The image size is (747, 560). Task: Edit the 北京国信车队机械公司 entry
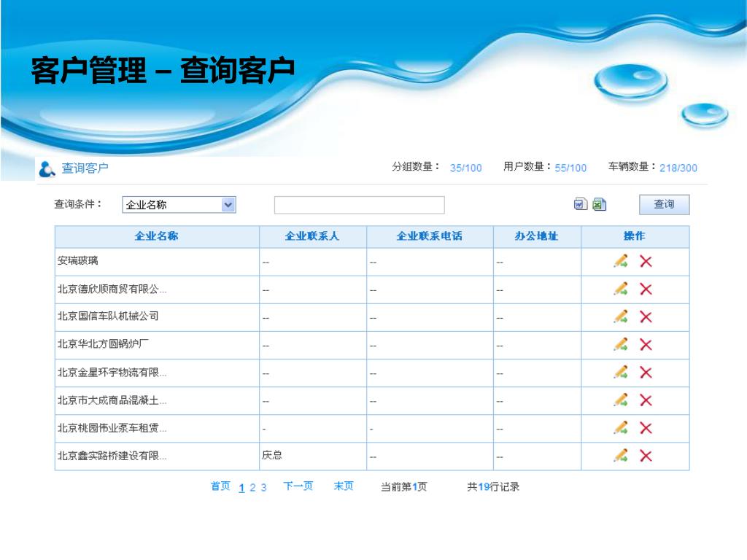point(621,316)
